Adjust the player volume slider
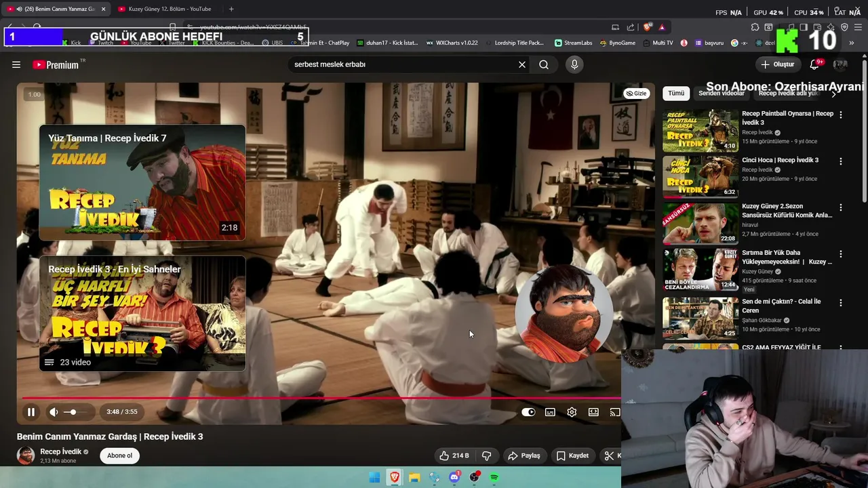868x488 pixels. click(75, 412)
